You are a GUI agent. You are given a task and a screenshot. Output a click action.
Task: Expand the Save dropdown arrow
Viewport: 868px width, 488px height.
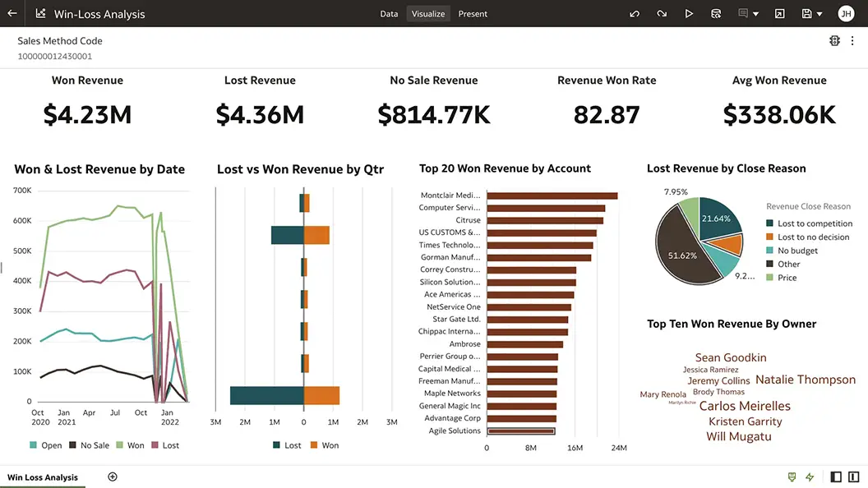(820, 14)
